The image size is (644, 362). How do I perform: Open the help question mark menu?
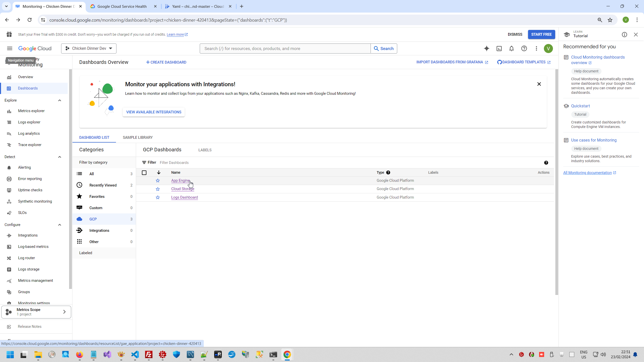coord(524,49)
